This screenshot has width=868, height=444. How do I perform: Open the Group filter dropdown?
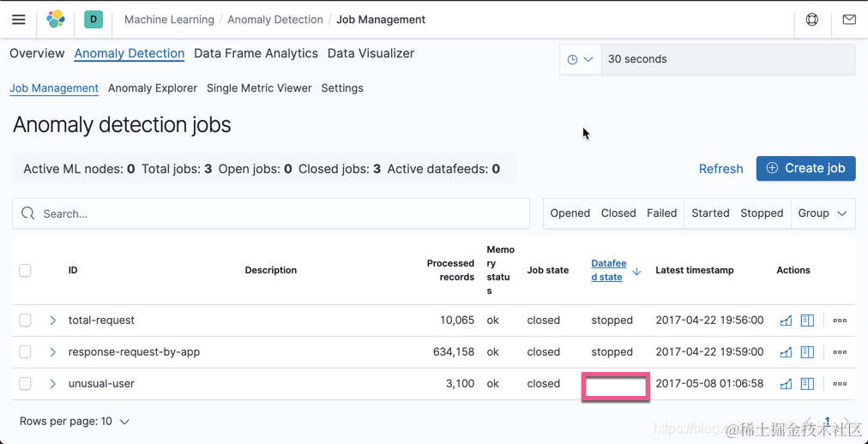tap(822, 213)
